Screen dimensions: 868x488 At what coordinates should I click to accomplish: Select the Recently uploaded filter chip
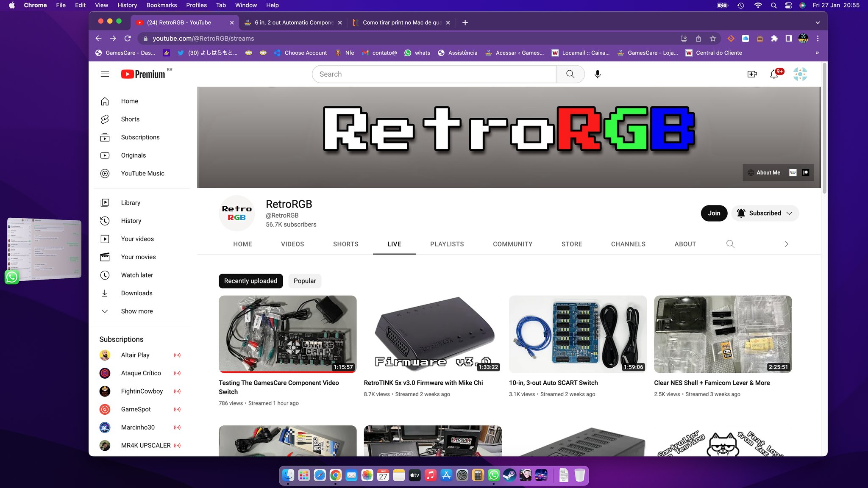(x=250, y=281)
